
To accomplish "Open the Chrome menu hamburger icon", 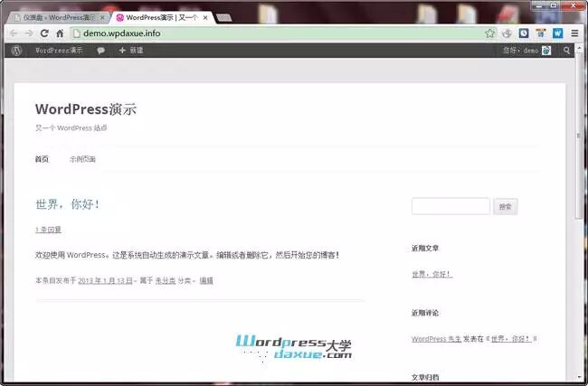I will [x=574, y=33].
